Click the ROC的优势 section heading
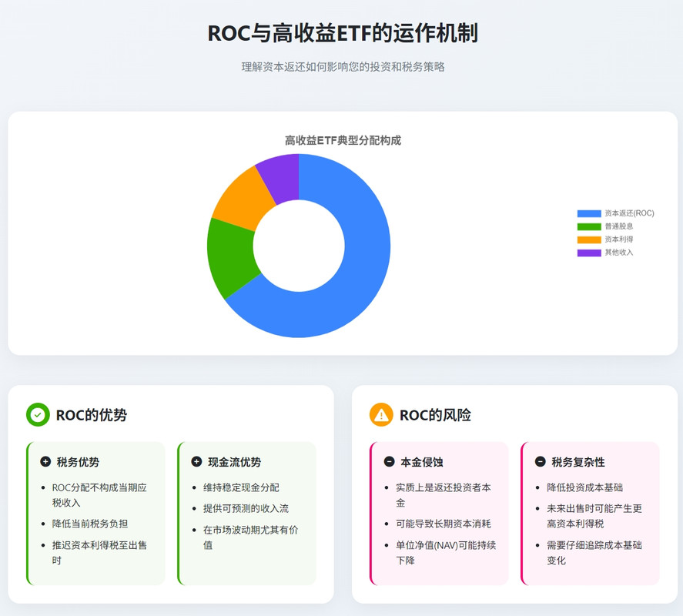Viewport: 683px width, 616px height. pos(92,415)
